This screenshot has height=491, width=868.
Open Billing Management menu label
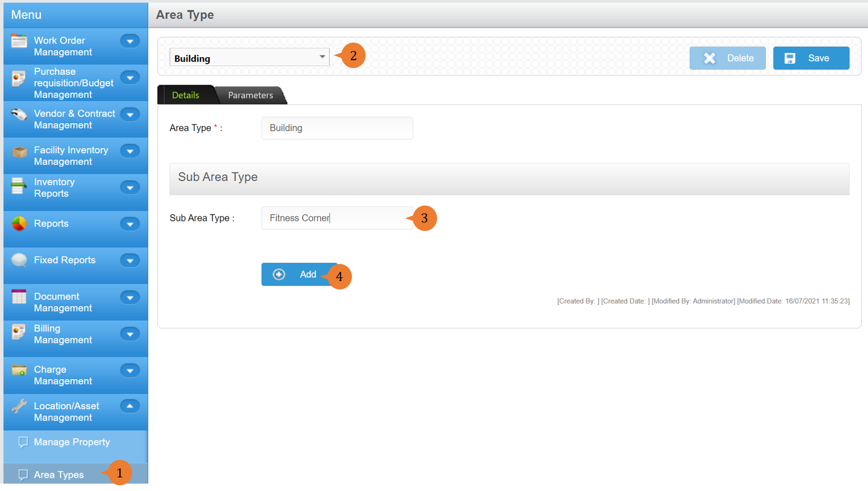pyautogui.click(x=62, y=334)
